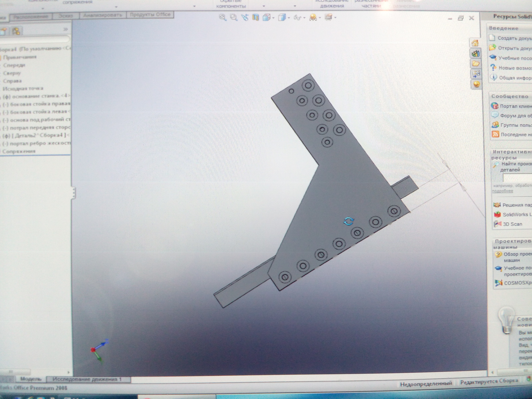This screenshot has width=532, height=399.
Task: Click the Apply Scene icon
Action: click(313, 17)
